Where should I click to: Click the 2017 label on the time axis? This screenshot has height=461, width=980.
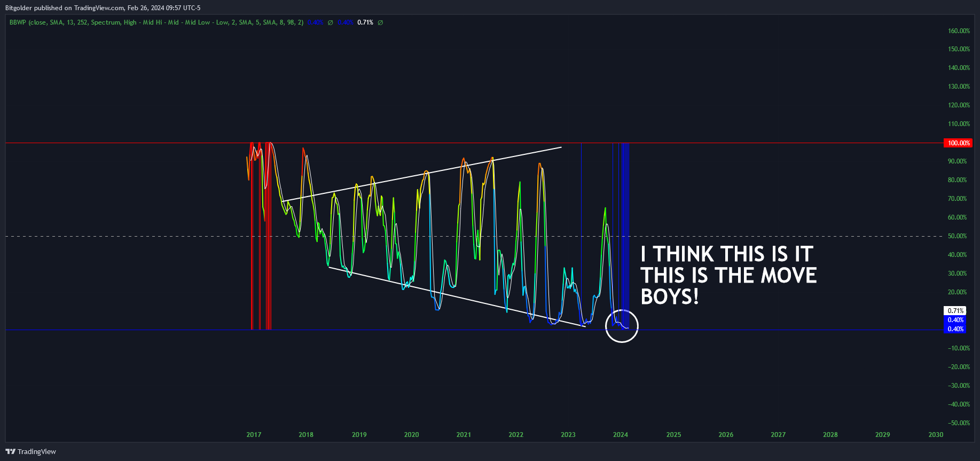pos(254,435)
